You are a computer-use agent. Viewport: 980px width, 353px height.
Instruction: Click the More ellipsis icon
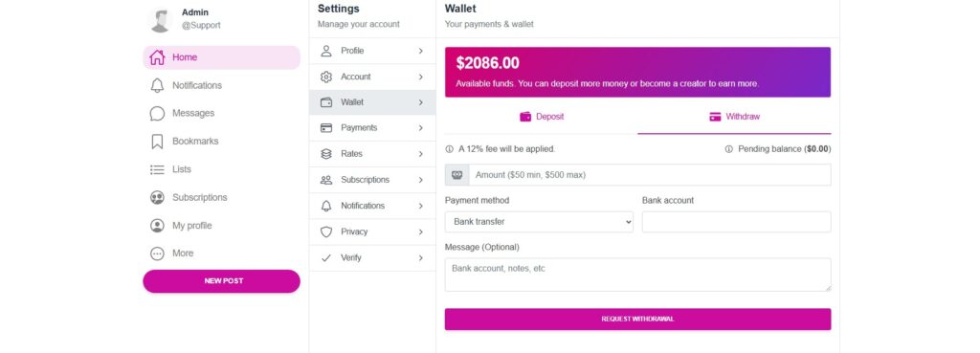pyautogui.click(x=157, y=254)
